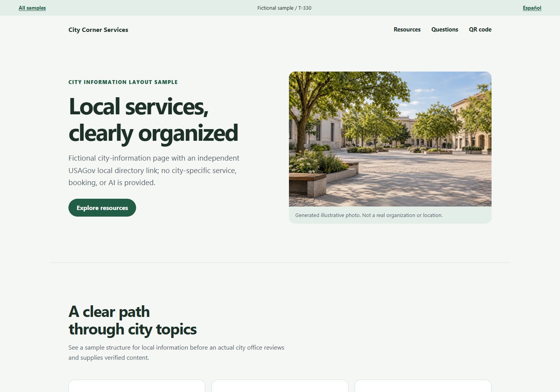Click the paragraph beginning 'Fictional city-information page'

[x=154, y=170]
